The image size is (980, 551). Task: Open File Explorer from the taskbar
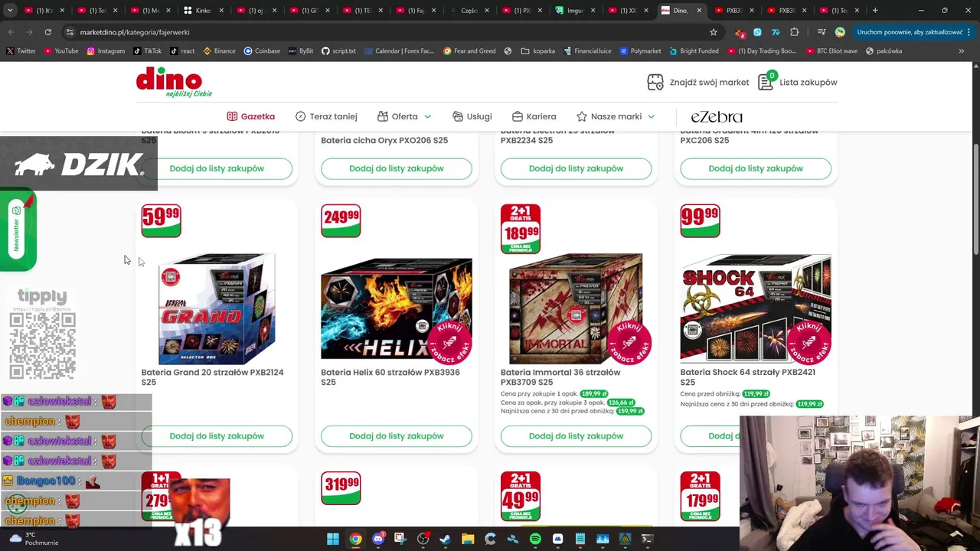click(468, 539)
